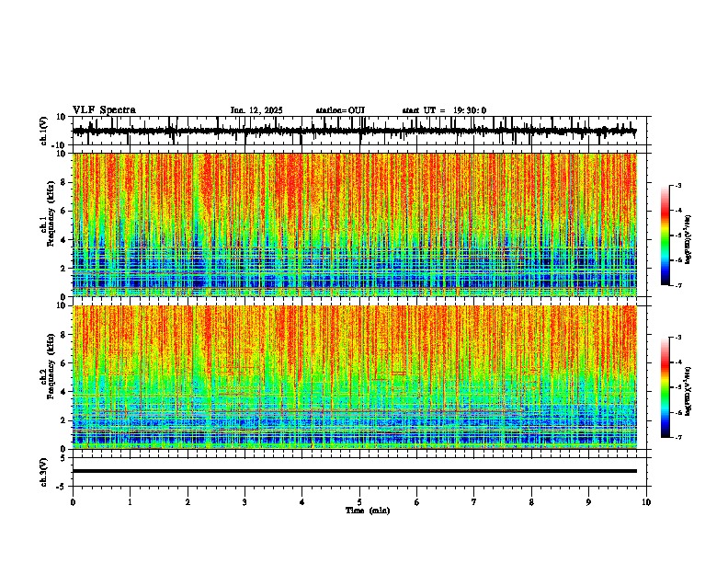
Task: Click time axis tick label "10"
Action: pyautogui.click(x=646, y=502)
